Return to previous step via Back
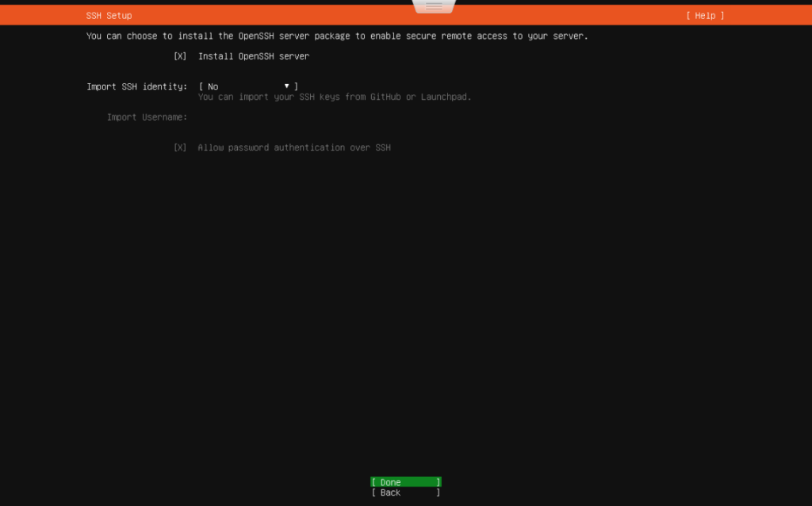This screenshot has height=506, width=812. click(405, 492)
